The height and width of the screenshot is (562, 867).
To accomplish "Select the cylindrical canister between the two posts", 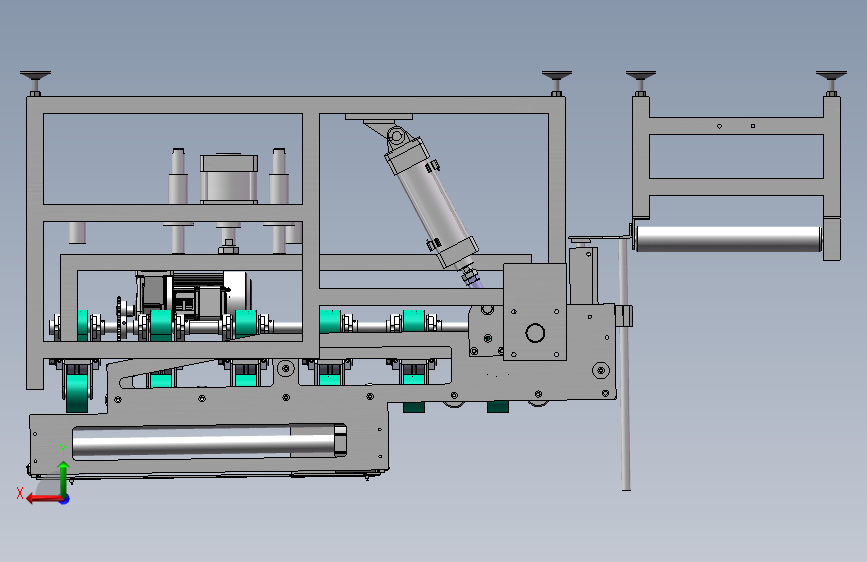I will (229, 179).
